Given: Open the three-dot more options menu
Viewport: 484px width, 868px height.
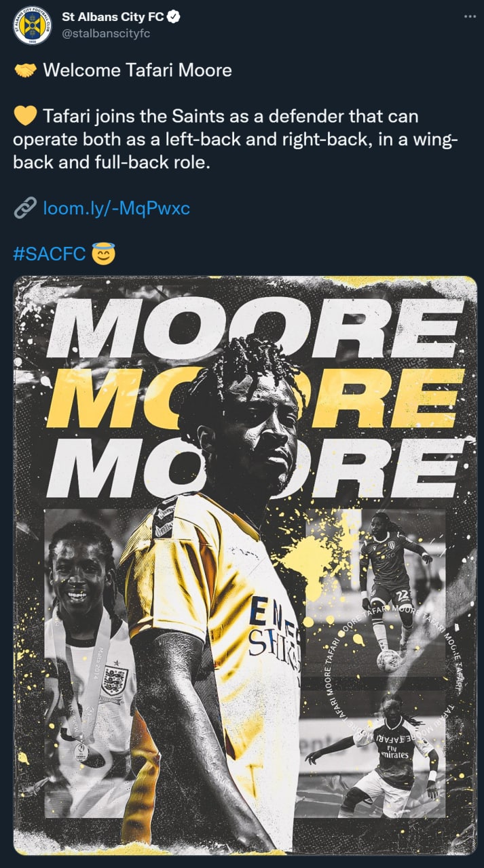Looking at the screenshot, I should [469, 16].
